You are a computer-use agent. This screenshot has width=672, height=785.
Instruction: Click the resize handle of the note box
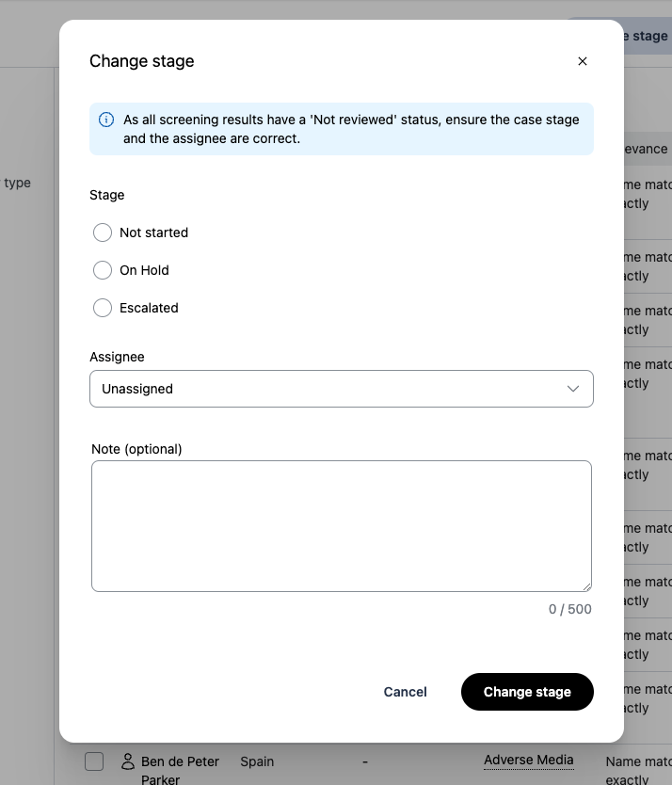coord(586,586)
